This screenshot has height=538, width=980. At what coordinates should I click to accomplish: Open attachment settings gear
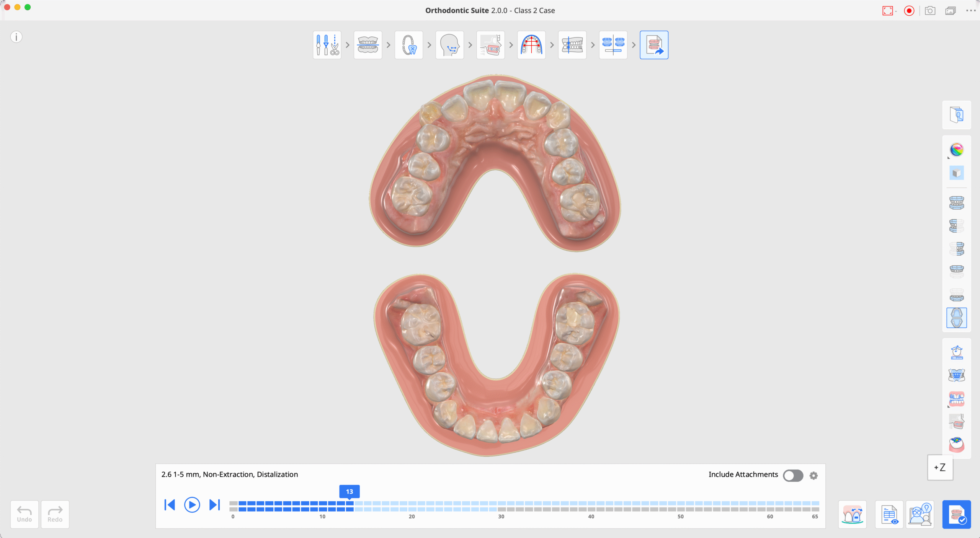(813, 475)
